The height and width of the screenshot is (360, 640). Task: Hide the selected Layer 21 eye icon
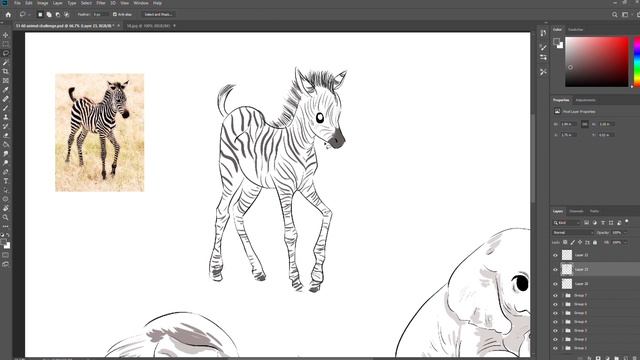pyautogui.click(x=555, y=269)
